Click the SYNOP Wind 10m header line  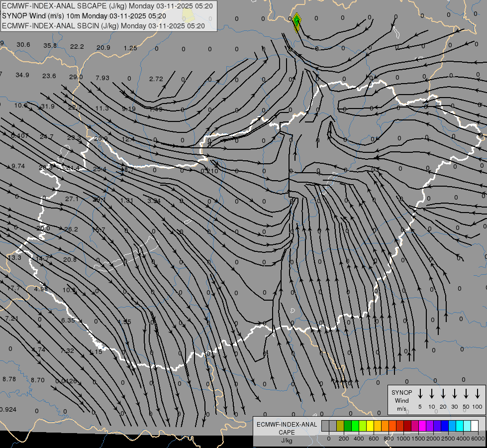(x=84, y=16)
